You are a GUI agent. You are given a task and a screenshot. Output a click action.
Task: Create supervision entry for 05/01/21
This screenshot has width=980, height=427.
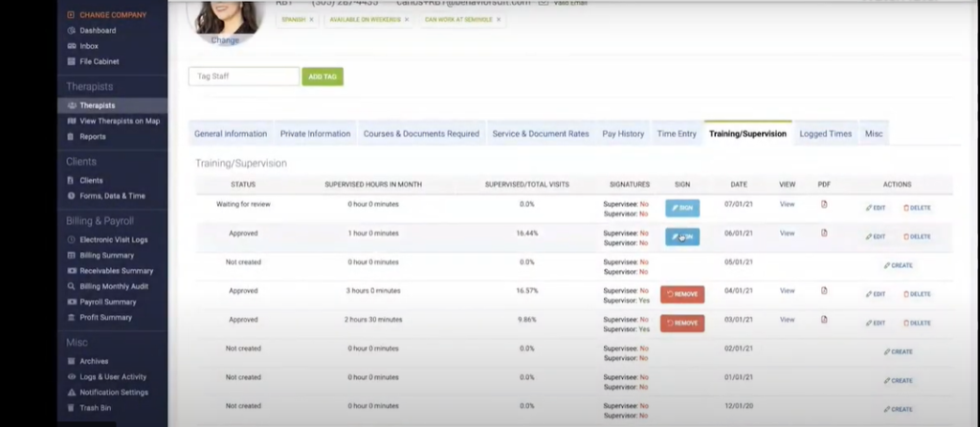tap(898, 266)
